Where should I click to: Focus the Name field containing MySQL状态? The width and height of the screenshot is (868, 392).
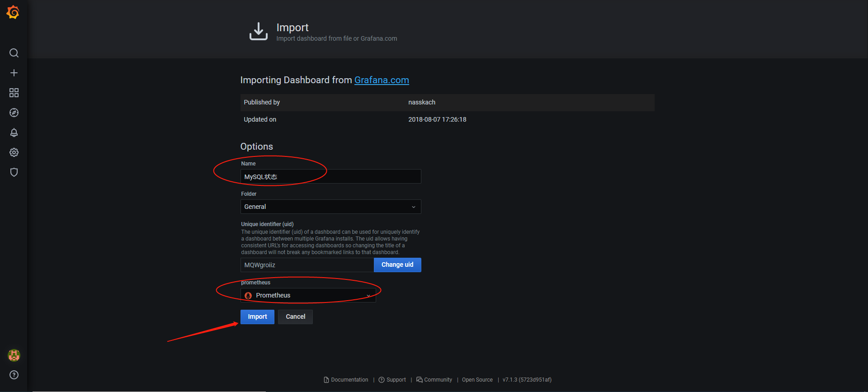pos(330,176)
